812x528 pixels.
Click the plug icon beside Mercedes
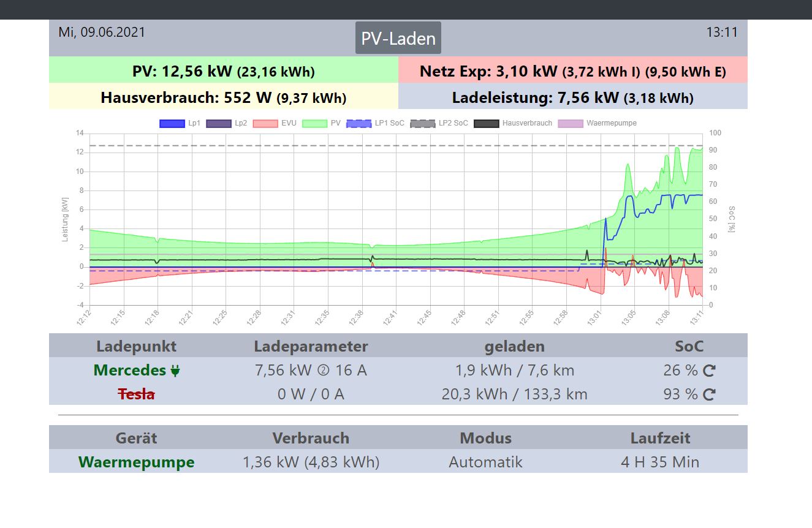coord(175,371)
